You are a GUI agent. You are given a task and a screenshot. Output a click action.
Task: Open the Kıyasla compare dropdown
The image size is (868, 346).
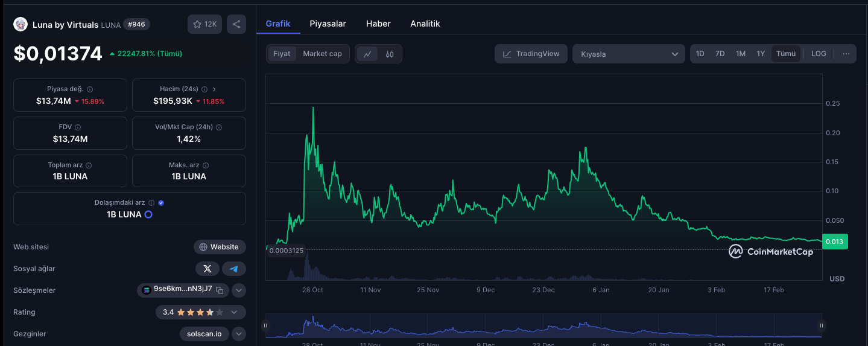(x=629, y=54)
